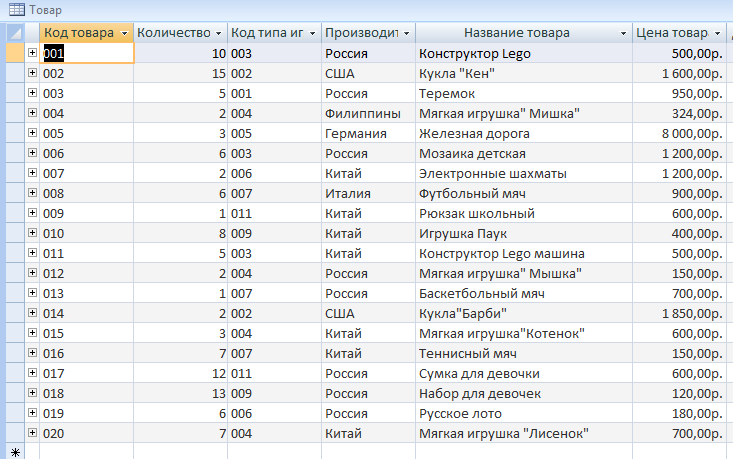Expand the plus icon for record 005

tap(32, 133)
